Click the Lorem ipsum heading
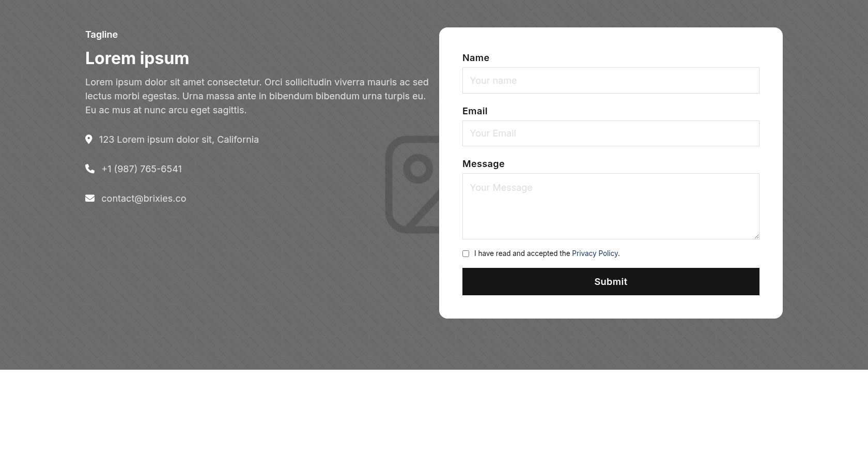Image resolution: width=868 pixels, height=453 pixels. pyautogui.click(x=137, y=58)
